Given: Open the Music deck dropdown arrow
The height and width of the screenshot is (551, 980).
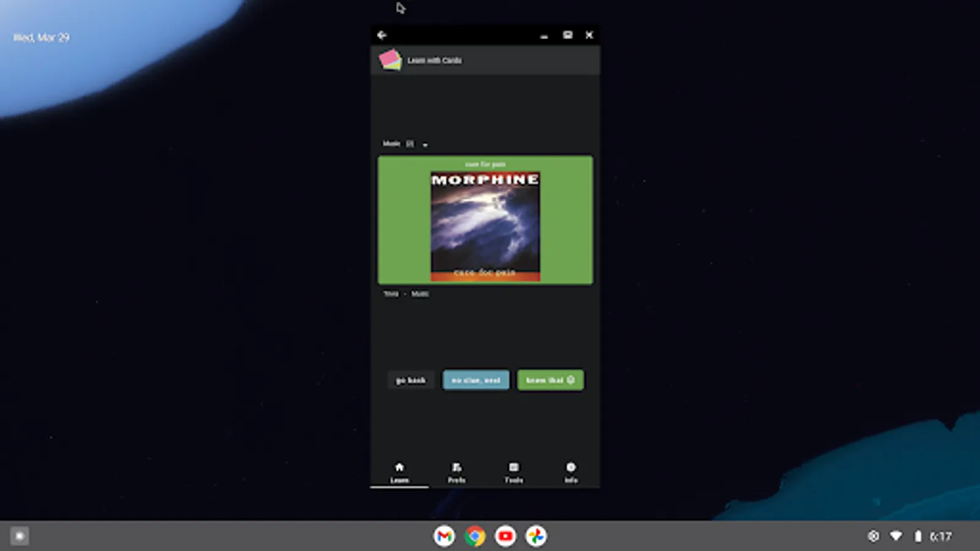Looking at the screenshot, I should (x=425, y=144).
